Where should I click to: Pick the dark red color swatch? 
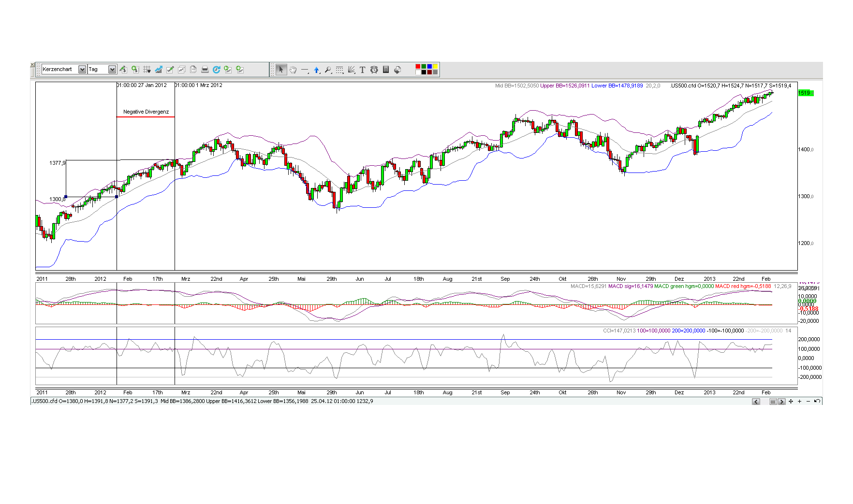(x=430, y=72)
